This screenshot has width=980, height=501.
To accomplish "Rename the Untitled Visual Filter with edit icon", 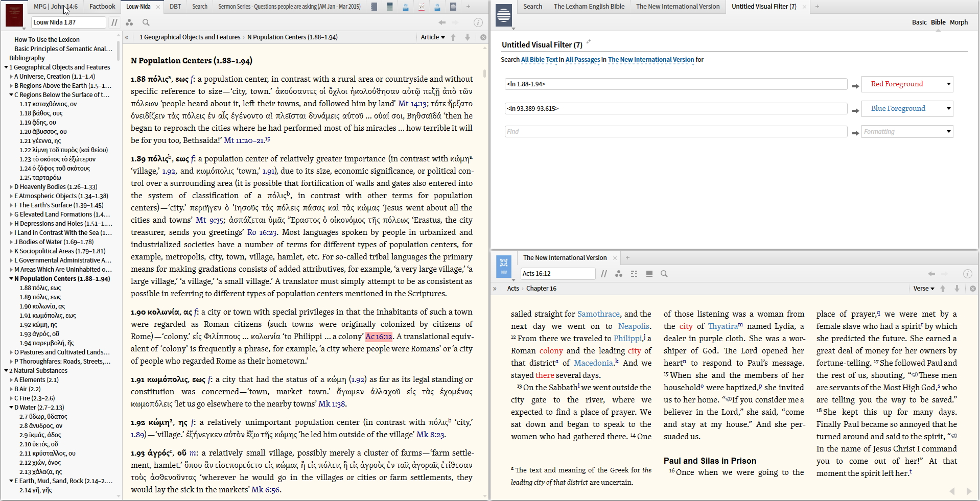I will [589, 42].
